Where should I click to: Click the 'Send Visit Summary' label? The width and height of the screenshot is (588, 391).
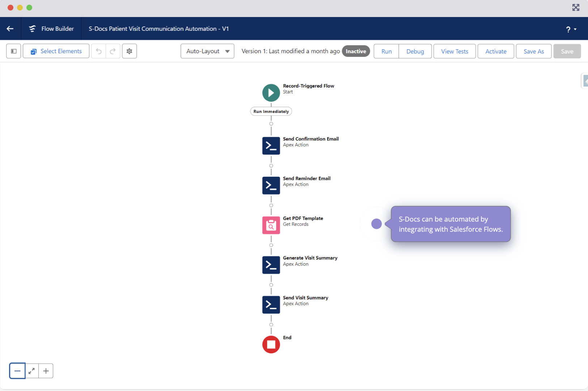coord(306,298)
